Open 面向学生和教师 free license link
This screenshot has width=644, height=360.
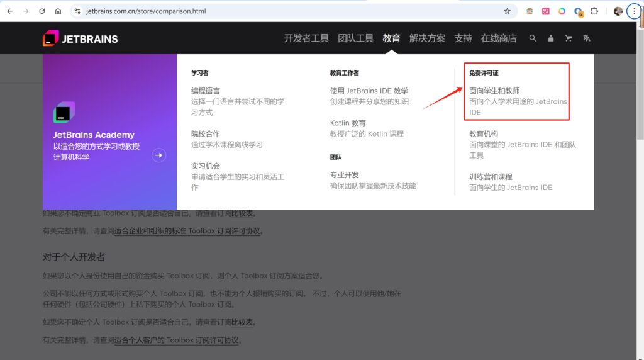[494, 91]
